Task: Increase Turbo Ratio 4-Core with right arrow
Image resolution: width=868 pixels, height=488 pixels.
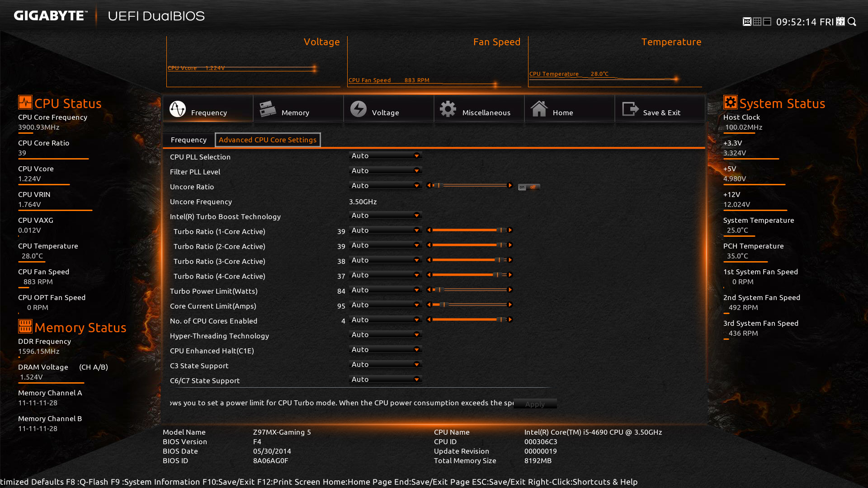Action: (x=510, y=275)
